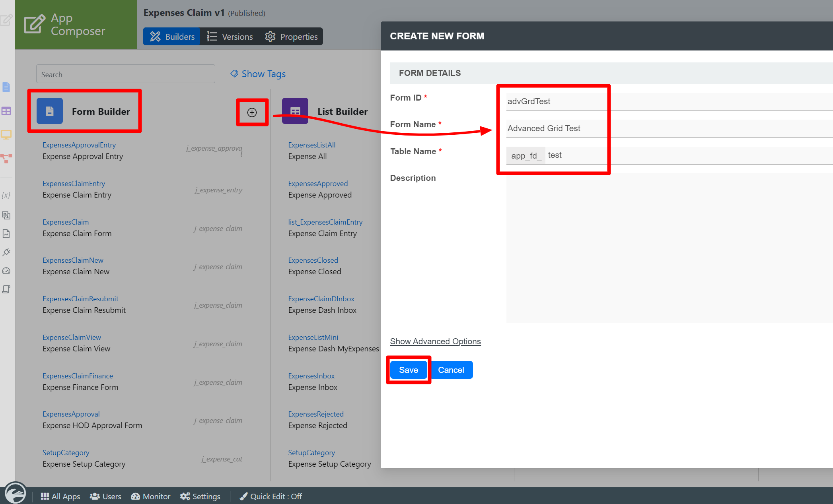The image size is (833, 504).
Task: Expand Show Advanced Options
Action: pyautogui.click(x=435, y=341)
